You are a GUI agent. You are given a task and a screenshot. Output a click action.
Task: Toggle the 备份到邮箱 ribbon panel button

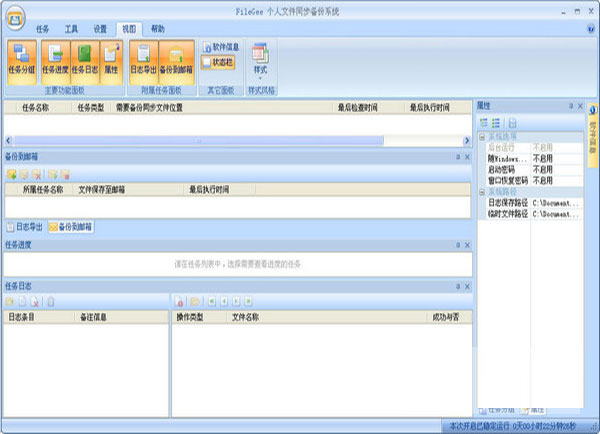[176, 62]
